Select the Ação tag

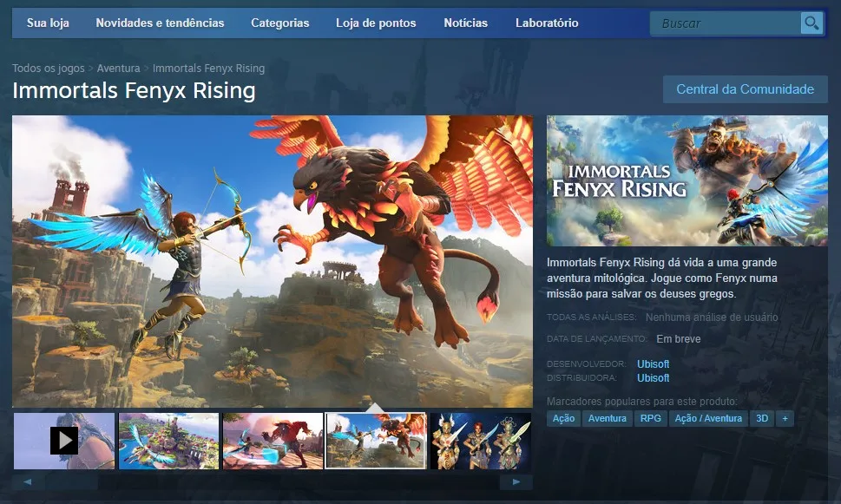pyautogui.click(x=564, y=418)
